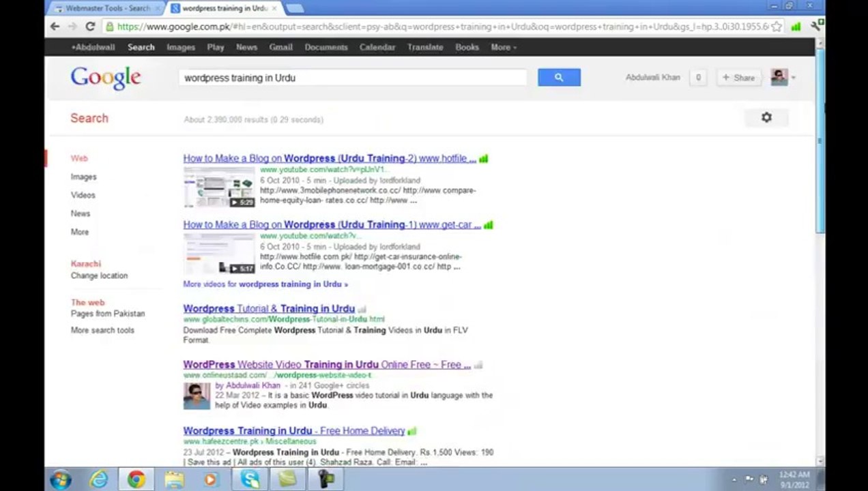This screenshot has width=868, height=491.
Task: Filter results by News in sidebar
Action: pos(80,213)
